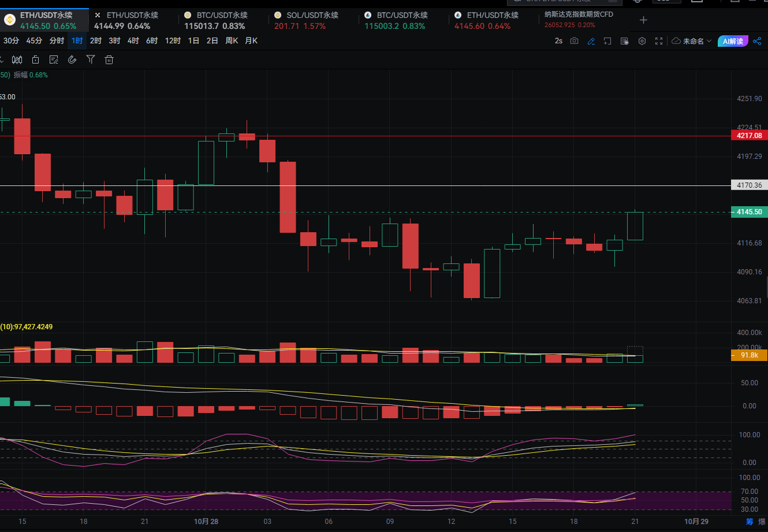The width and height of the screenshot is (768, 532).
Task: Switch to the SOL/USDT永续 tab
Action: [312, 20]
